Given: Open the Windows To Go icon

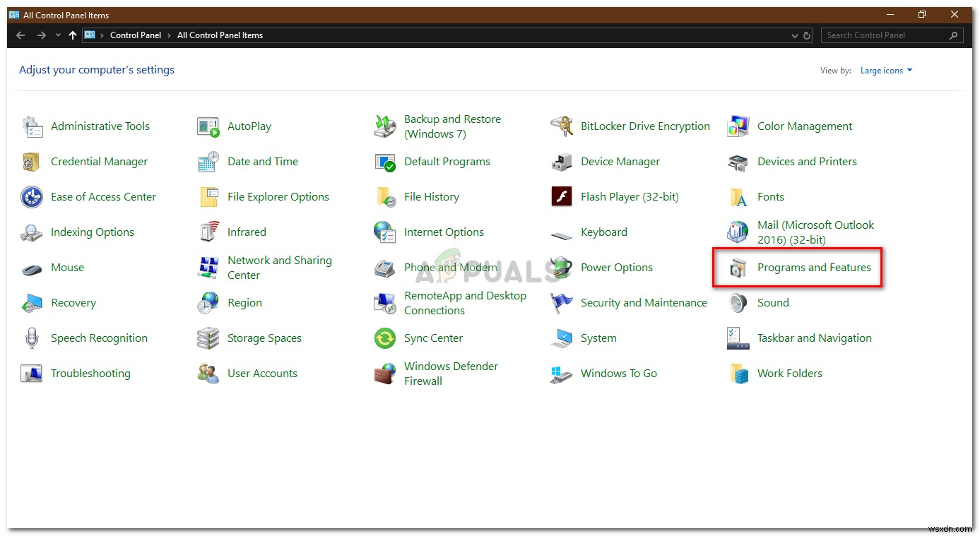Looking at the screenshot, I should (562, 374).
